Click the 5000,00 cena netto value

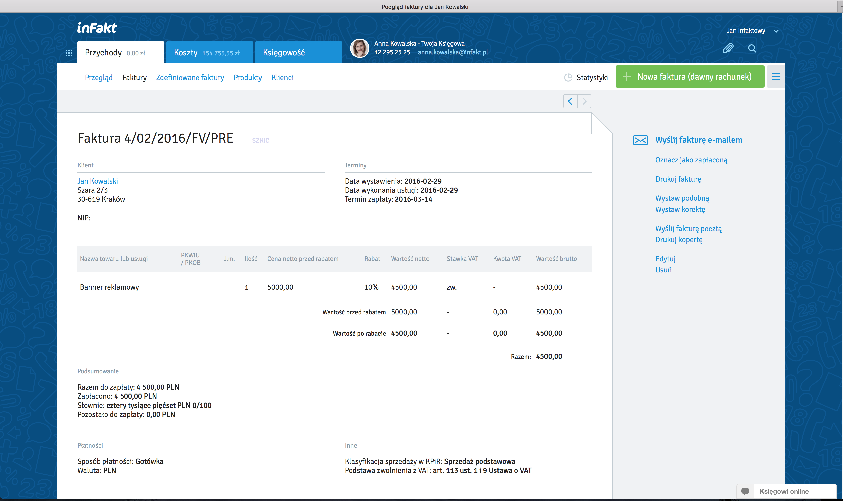point(280,287)
